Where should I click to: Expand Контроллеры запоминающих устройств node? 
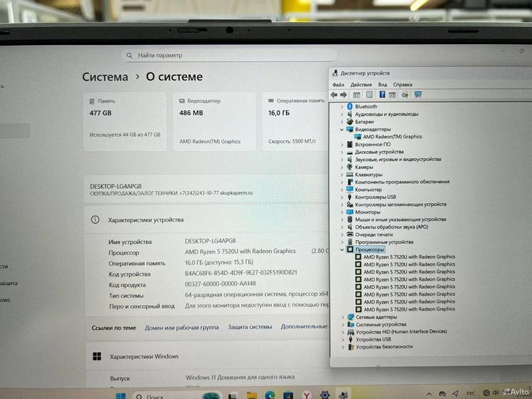pyautogui.click(x=342, y=204)
